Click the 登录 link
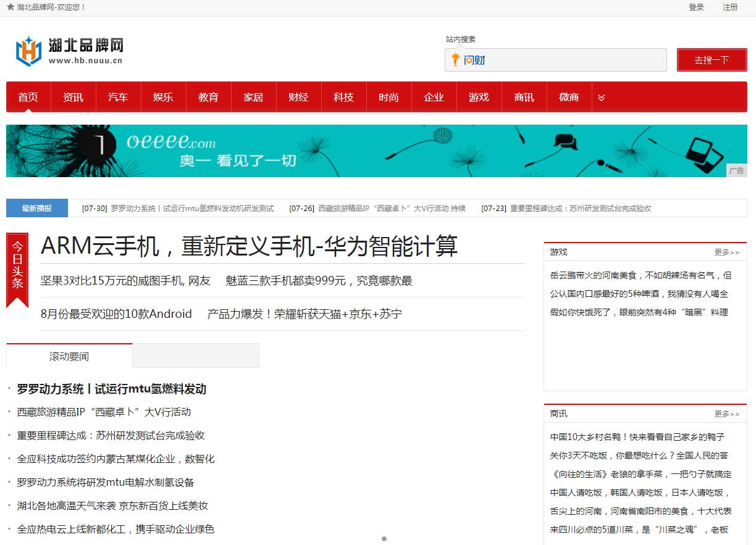Screen dimensions: 756x545 (x=696, y=7)
